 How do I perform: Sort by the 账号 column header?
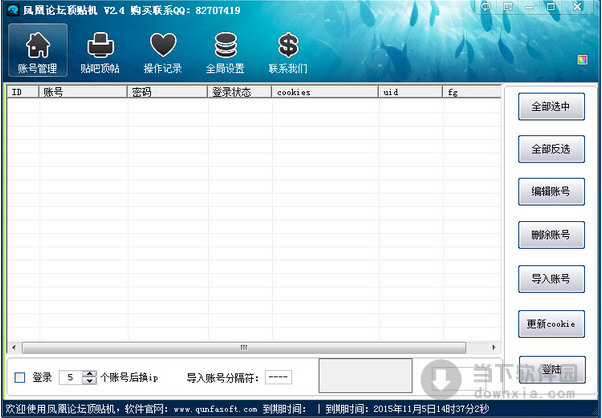click(x=83, y=92)
